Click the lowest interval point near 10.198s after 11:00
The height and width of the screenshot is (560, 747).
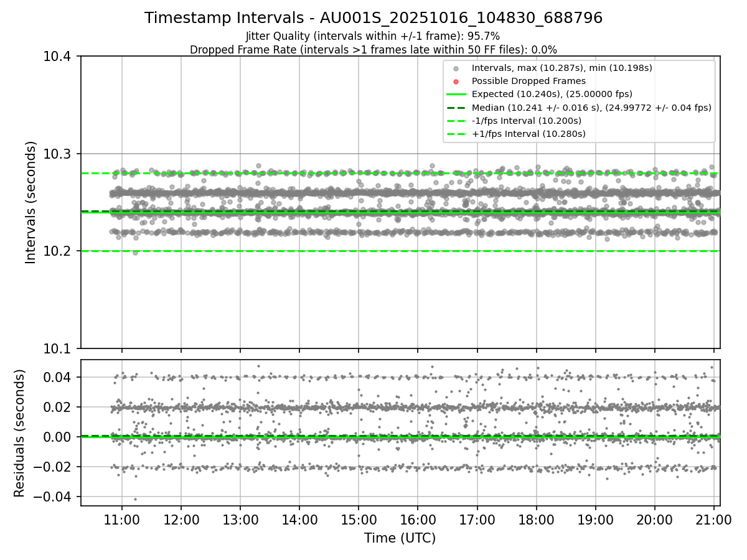tap(135, 253)
